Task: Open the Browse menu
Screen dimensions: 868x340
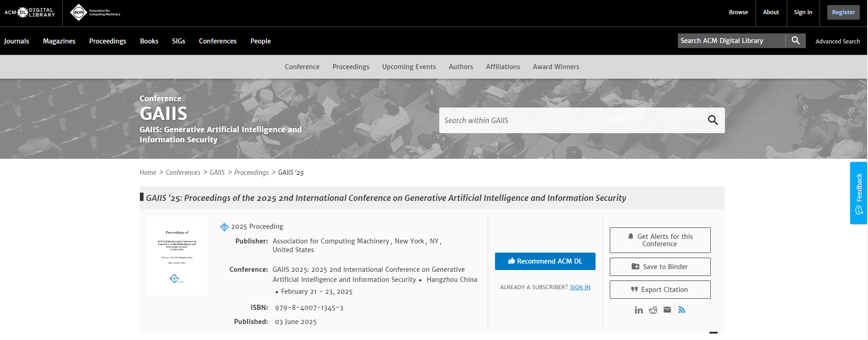Action: click(738, 12)
